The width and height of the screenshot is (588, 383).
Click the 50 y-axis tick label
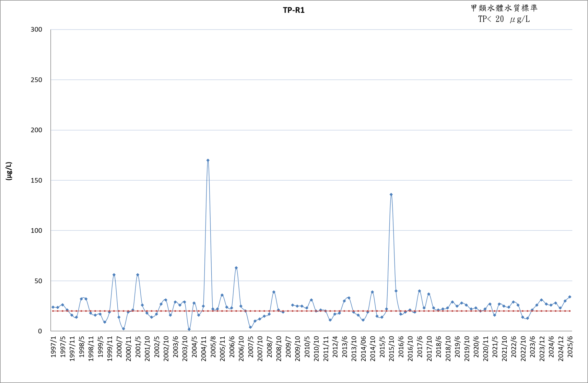(x=38, y=281)
